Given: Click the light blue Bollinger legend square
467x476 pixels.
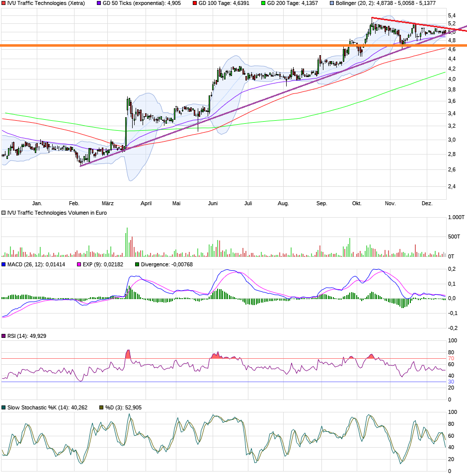Looking at the screenshot, I should (332, 3).
